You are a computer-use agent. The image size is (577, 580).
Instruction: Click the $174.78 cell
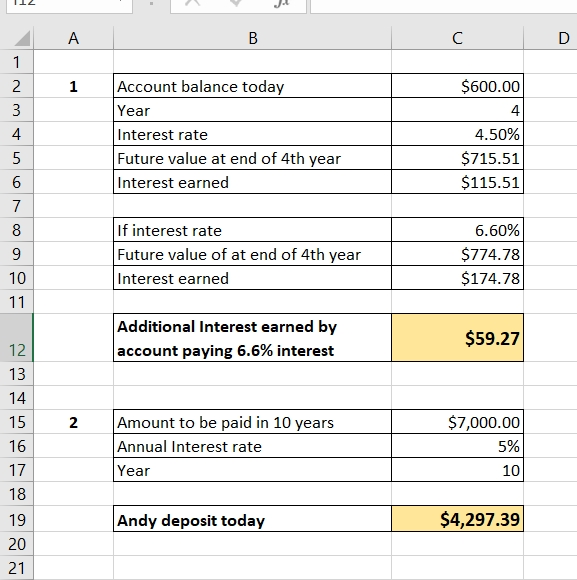pyautogui.click(x=457, y=278)
